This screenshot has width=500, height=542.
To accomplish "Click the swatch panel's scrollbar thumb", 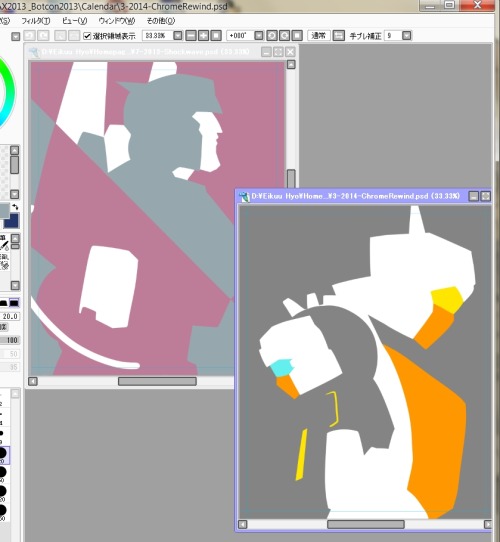I will coord(15,165).
